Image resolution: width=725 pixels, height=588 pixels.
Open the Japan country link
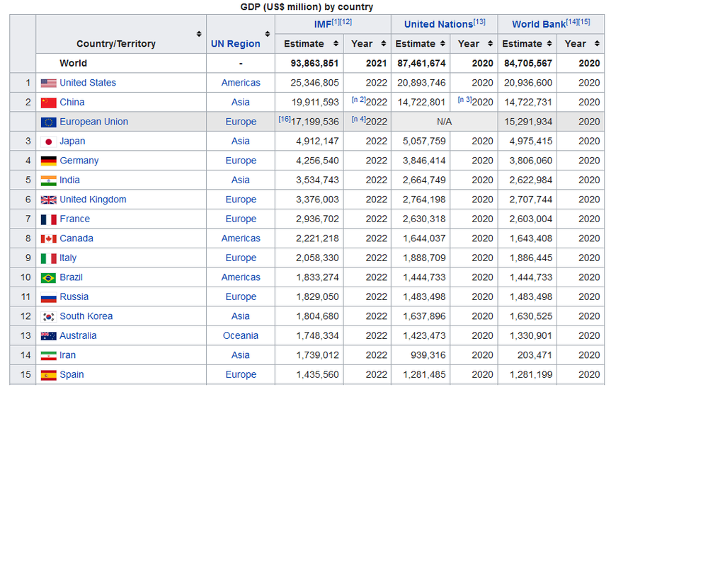(72, 141)
